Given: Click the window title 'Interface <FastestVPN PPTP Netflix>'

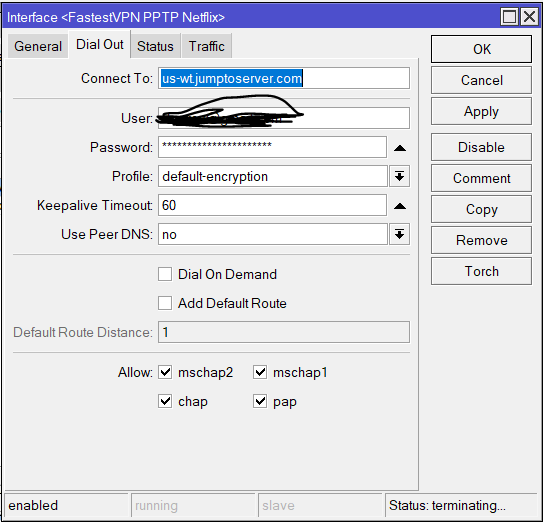Looking at the screenshot, I should [x=116, y=17].
